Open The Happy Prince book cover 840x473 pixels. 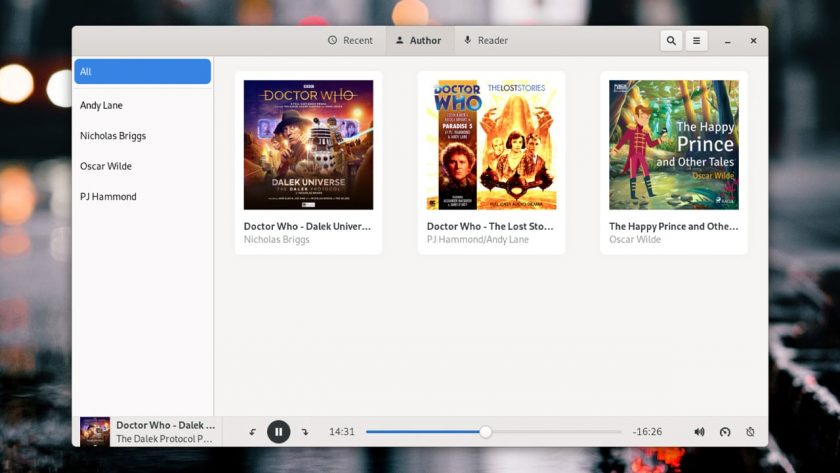click(674, 145)
